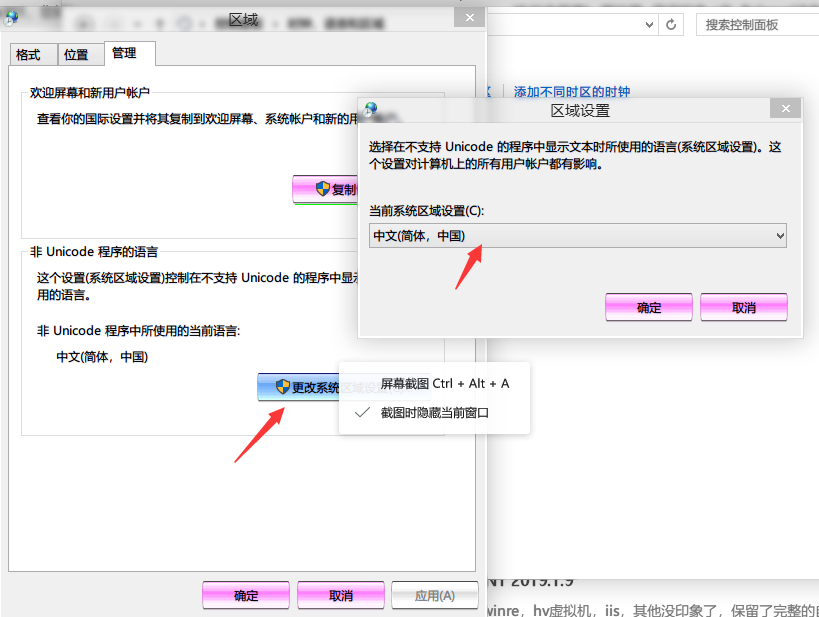Click the globe icon in 区域 title bar
The height and width of the screenshot is (617, 819).
coord(11,18)
